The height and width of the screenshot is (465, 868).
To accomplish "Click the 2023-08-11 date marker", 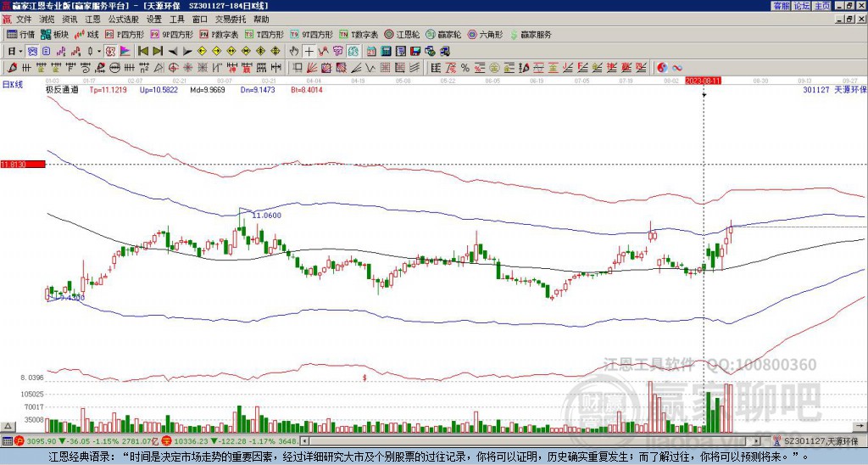I will pos(703,81).
